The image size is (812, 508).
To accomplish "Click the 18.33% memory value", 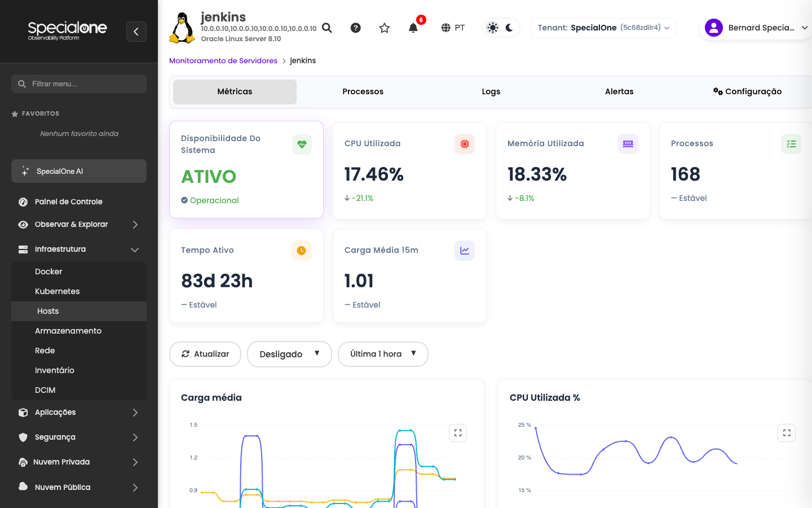I will click(537, 174).
